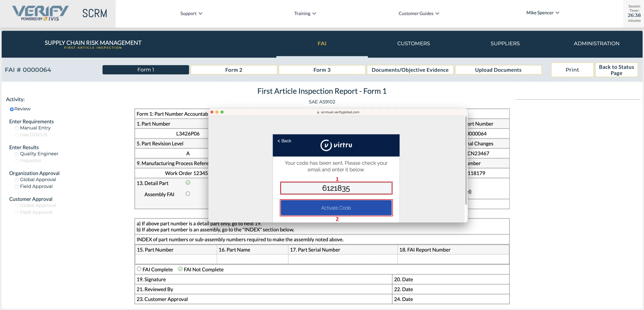Click the green Detail Part checkmark
Screen dimensions: 644x310
pos(188,183)
